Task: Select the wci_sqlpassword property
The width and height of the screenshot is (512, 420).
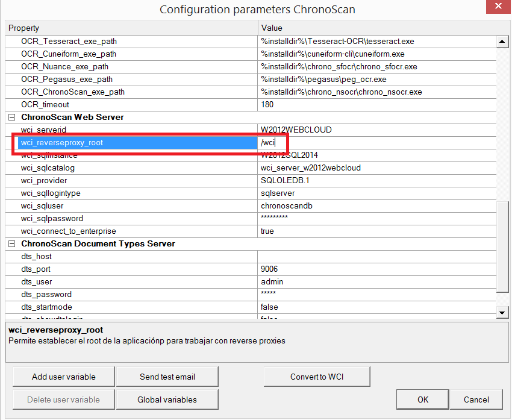Action: point(52,219)
